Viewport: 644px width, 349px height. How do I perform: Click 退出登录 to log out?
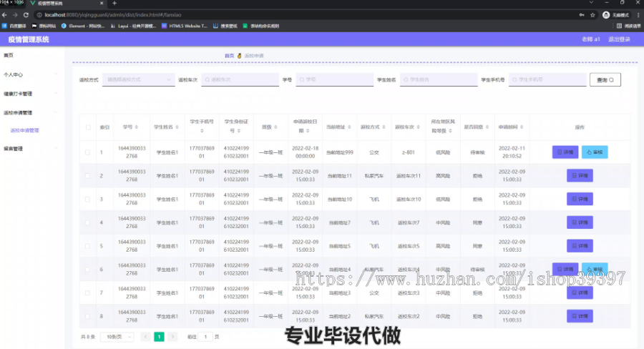click(619, 39)
